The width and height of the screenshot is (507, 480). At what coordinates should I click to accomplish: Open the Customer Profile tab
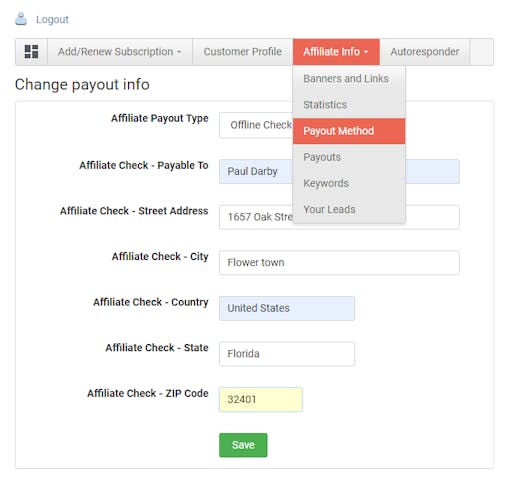[x=243, y=52]
